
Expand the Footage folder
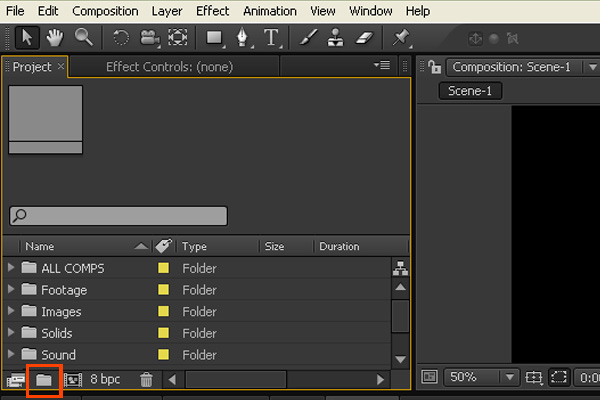(x=11, y=289)
